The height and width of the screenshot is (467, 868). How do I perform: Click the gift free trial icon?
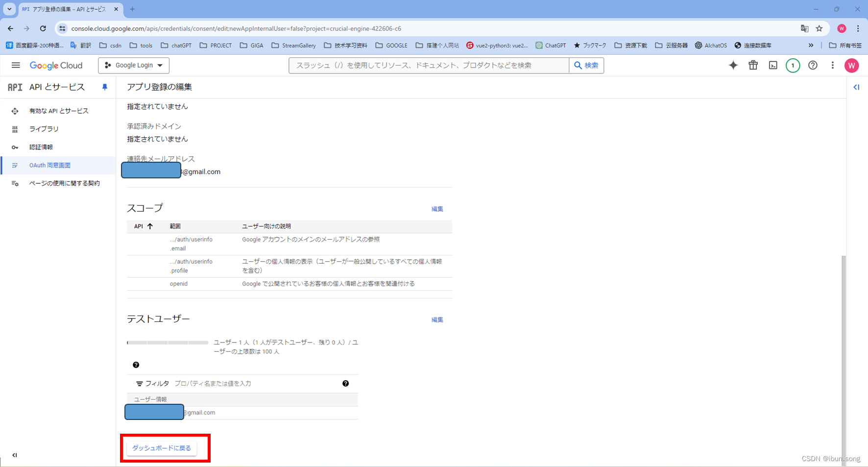[x=753, y=65]
